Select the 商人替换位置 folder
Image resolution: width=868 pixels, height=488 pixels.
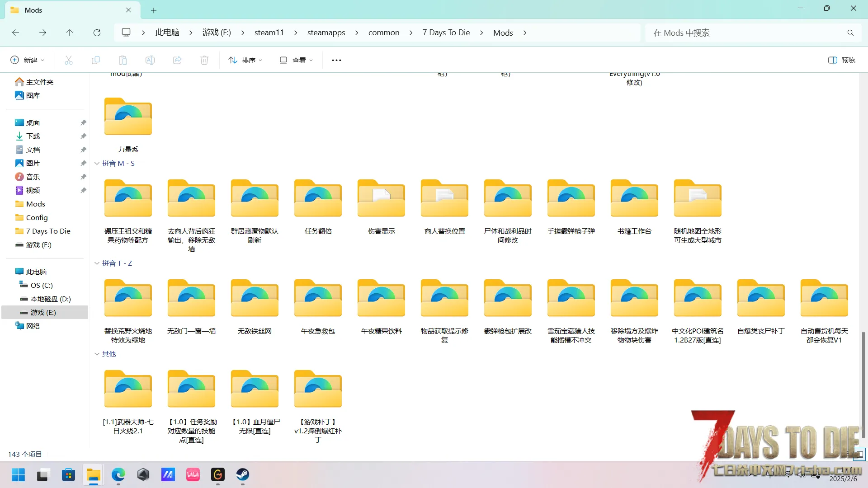click(444, 207)
